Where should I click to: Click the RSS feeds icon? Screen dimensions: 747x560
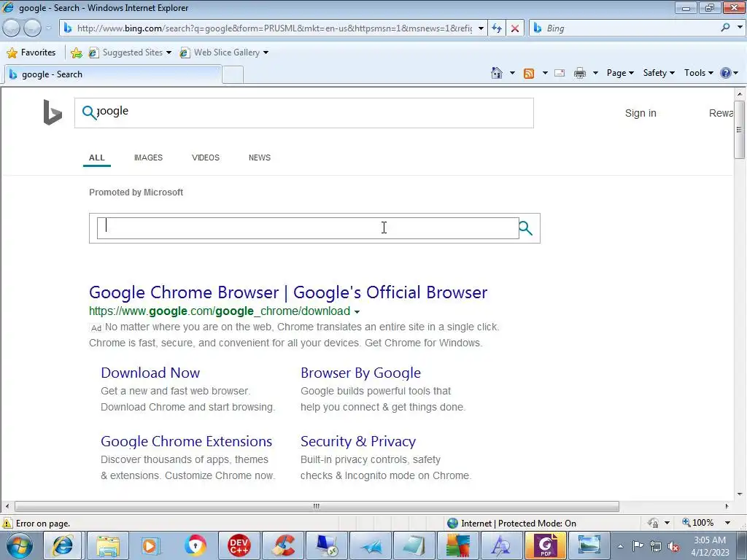[529, 74]
